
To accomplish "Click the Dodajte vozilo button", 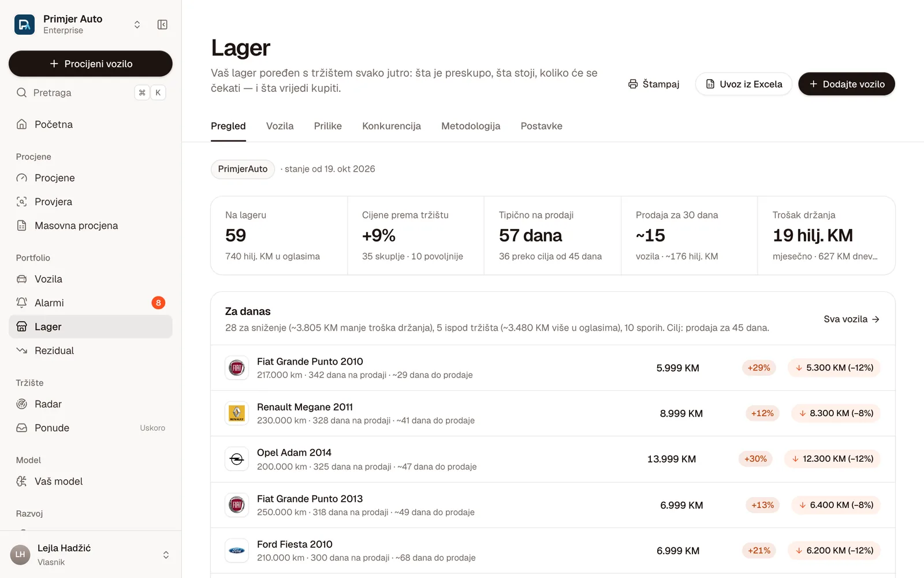I will pyautogui.click(x=847, y=84).
